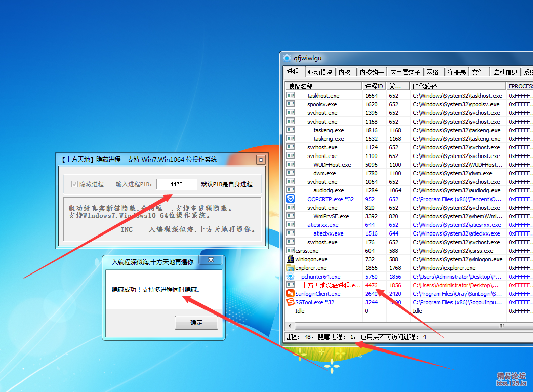Screen dimensions: 533x392
Task: Click the 输入进程PID input field
Action: click(176, 184)
